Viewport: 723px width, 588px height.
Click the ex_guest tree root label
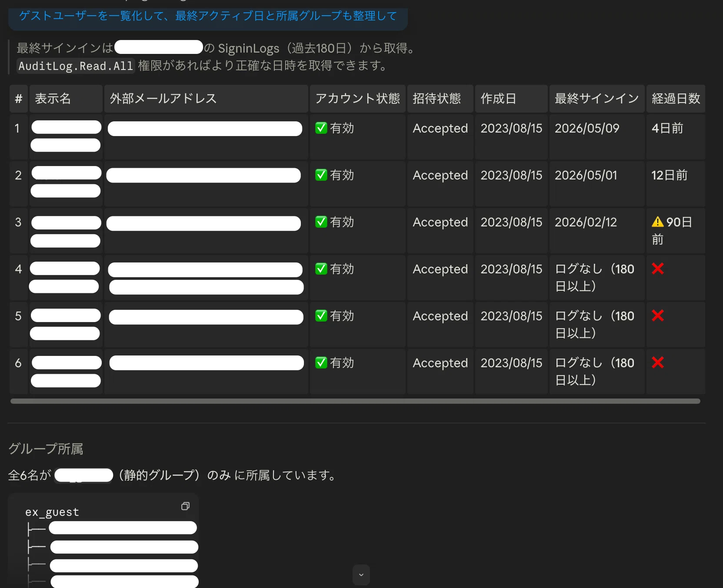pos(52,512)
